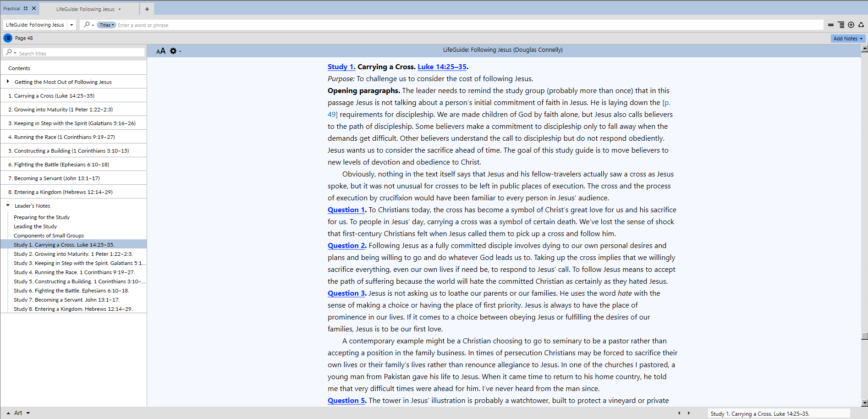
Task: Open the gear display settings menu
Action: (173, 51)
